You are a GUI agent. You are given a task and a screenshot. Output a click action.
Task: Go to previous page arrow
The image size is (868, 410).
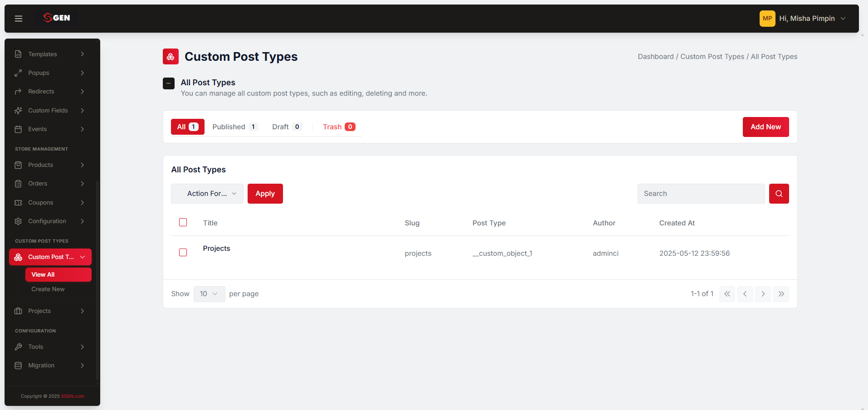745,294
